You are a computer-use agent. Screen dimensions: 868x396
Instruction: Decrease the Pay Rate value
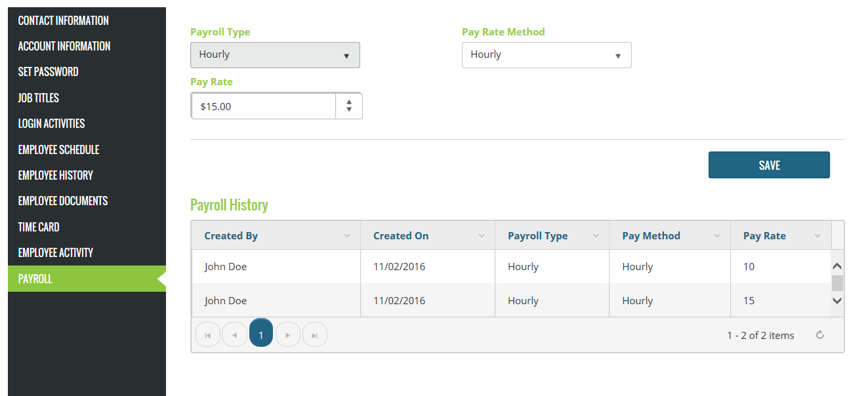tap(349, 109)
